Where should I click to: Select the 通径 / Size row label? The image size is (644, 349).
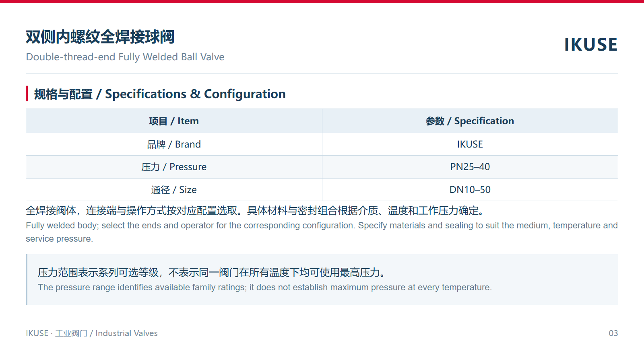coord(174,190)
